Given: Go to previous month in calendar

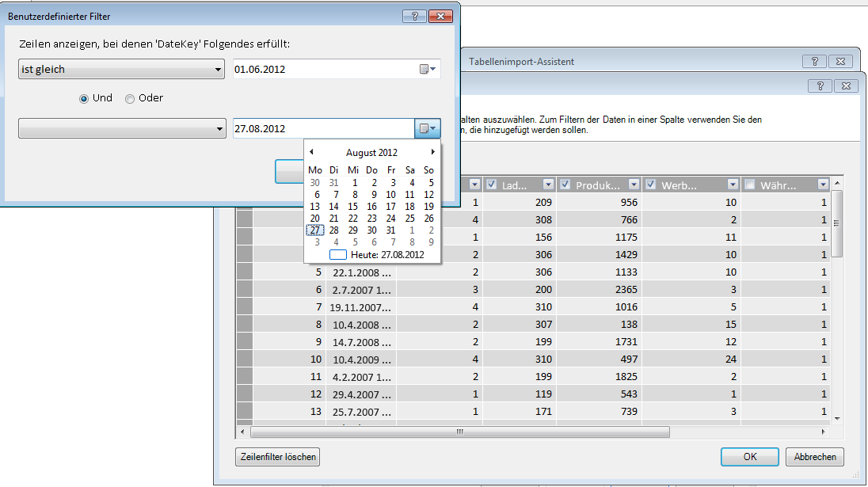Looking at the screenshot, I should (311, 151).
